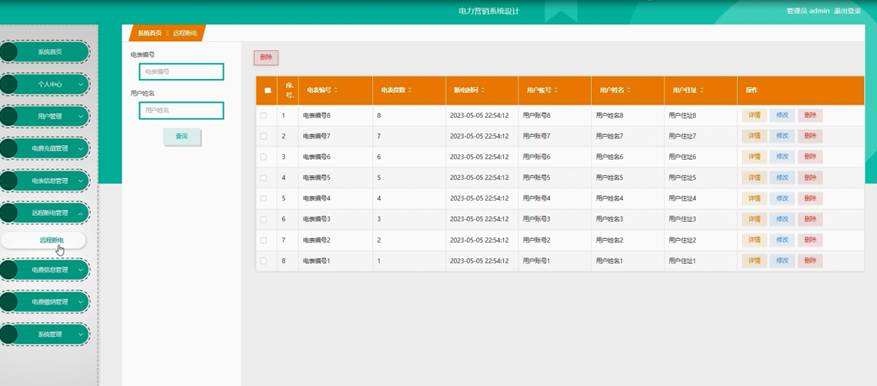877x386 pixels.
Task: Expand the 电费缴纳管理 sidebar menu chevron
Action: click(x=81, y=302)
